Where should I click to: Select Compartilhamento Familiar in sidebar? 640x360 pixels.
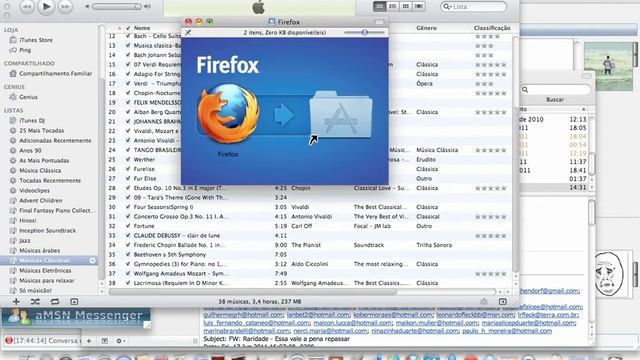(x=56, y=74)
